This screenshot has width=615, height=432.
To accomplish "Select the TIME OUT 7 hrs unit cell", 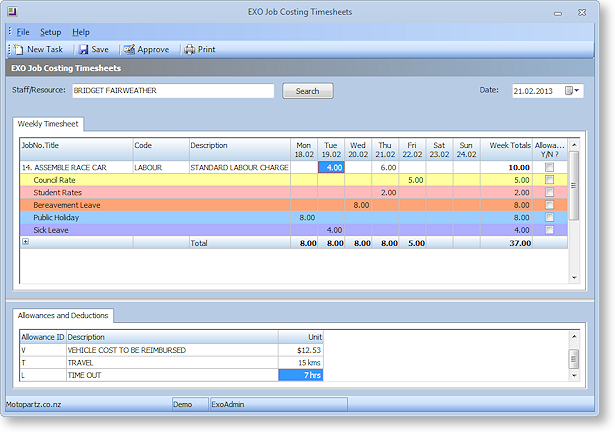I will click(301, 375).
